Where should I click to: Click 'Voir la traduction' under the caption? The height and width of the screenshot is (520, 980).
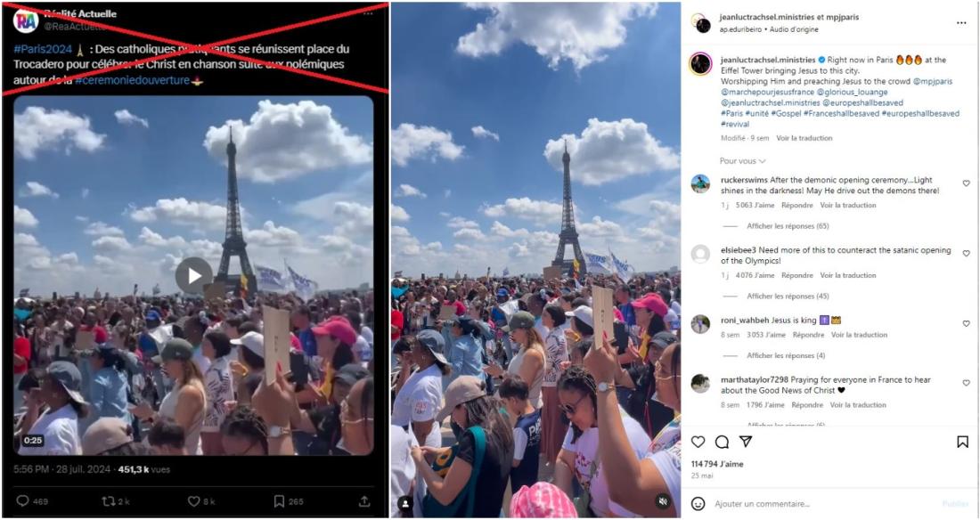point(804,138)
